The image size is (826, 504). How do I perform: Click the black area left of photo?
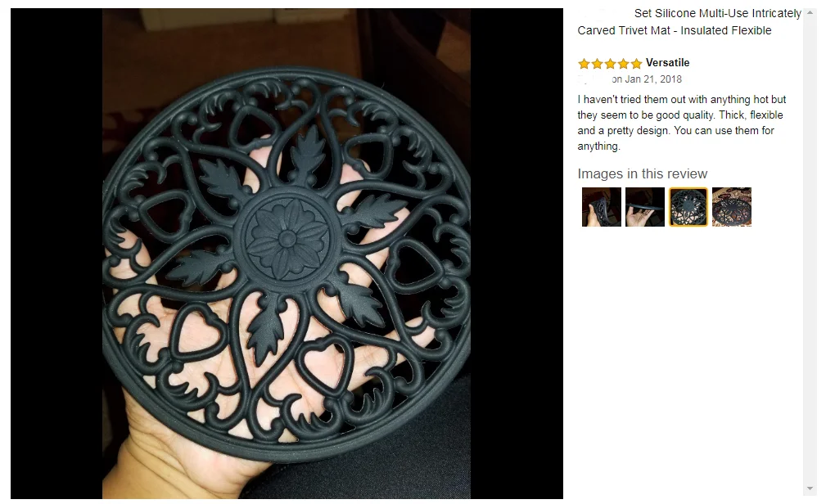coord(56,254)
